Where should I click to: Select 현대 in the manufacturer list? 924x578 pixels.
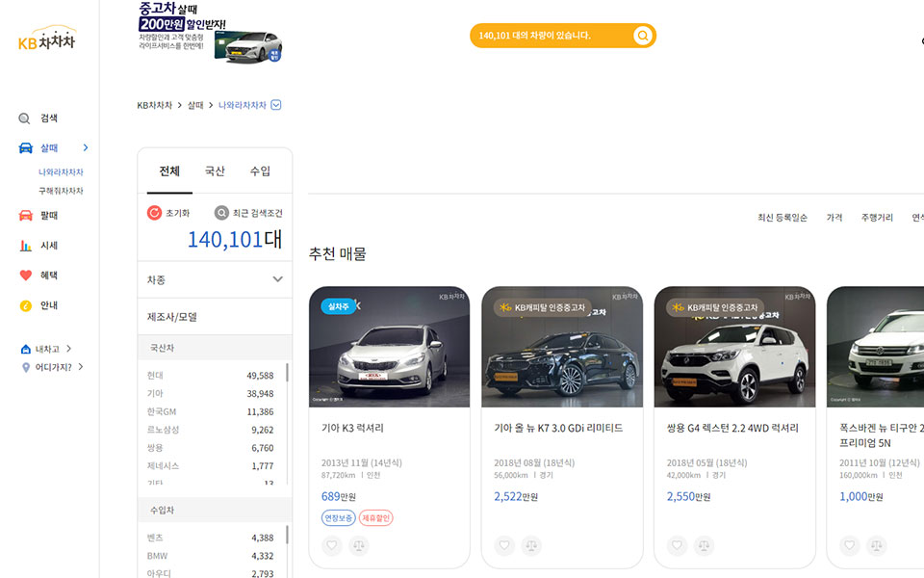point(156,376)
